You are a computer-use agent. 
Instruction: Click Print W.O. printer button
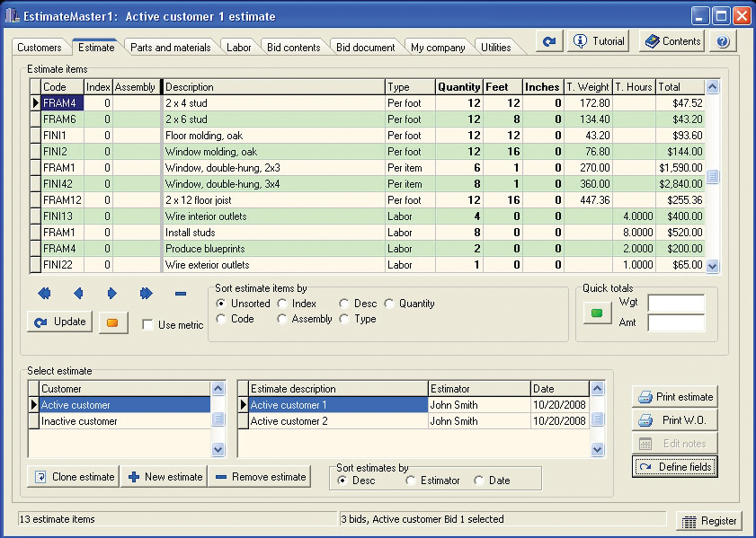(674, 420)
